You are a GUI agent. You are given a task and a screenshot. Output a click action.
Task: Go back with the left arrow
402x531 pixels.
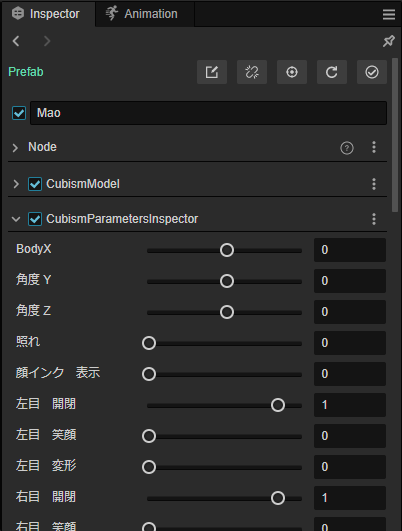16,41
